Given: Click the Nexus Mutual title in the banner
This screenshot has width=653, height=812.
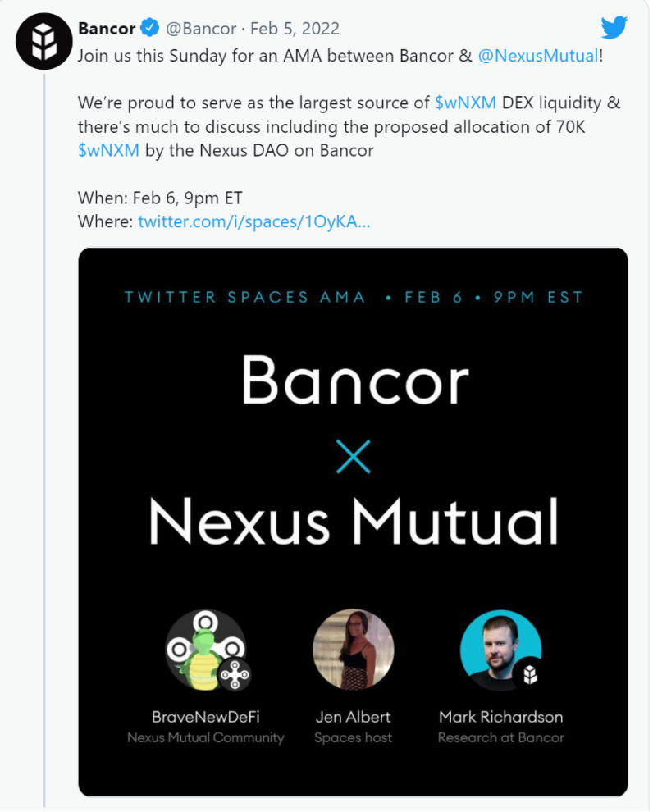Looking at the screenshot, I should [354, 521].
